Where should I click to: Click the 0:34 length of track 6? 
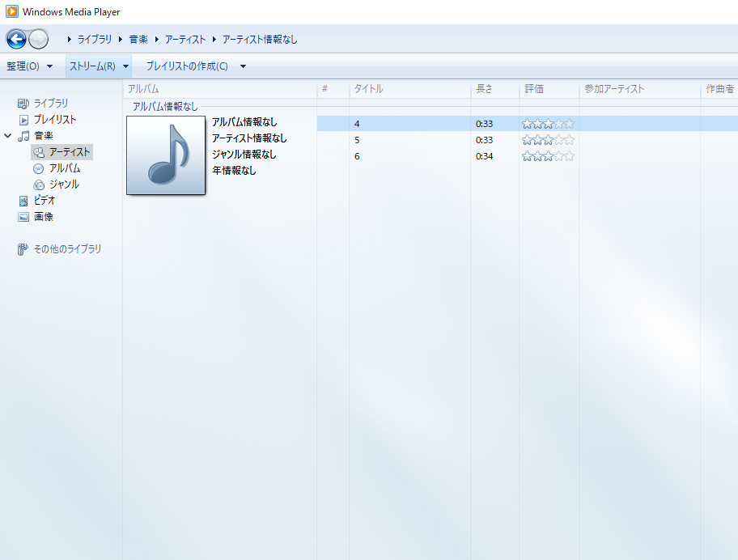[x=484, y=156]
